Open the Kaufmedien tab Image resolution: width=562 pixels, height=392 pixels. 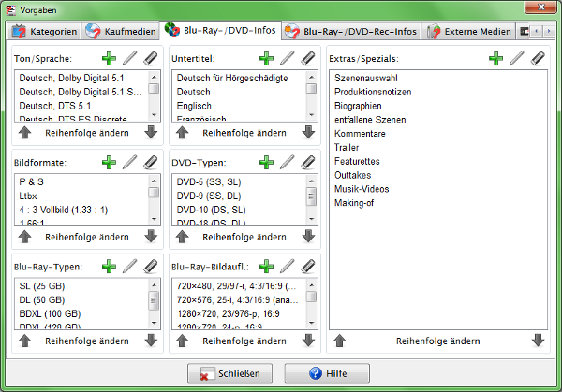pyautogui.click(x=120, y=32)
